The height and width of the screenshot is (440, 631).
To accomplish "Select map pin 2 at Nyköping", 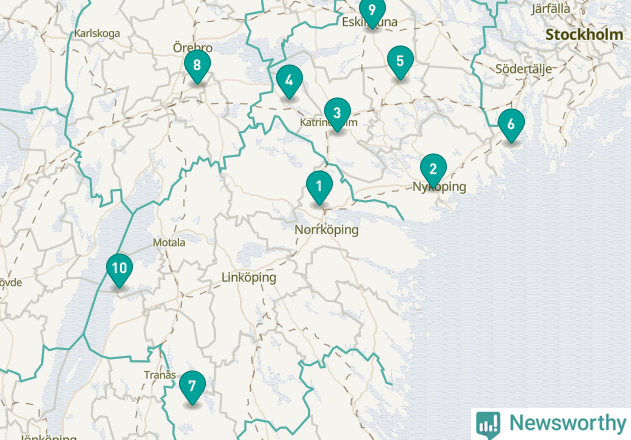I will [x=433, y=170].
